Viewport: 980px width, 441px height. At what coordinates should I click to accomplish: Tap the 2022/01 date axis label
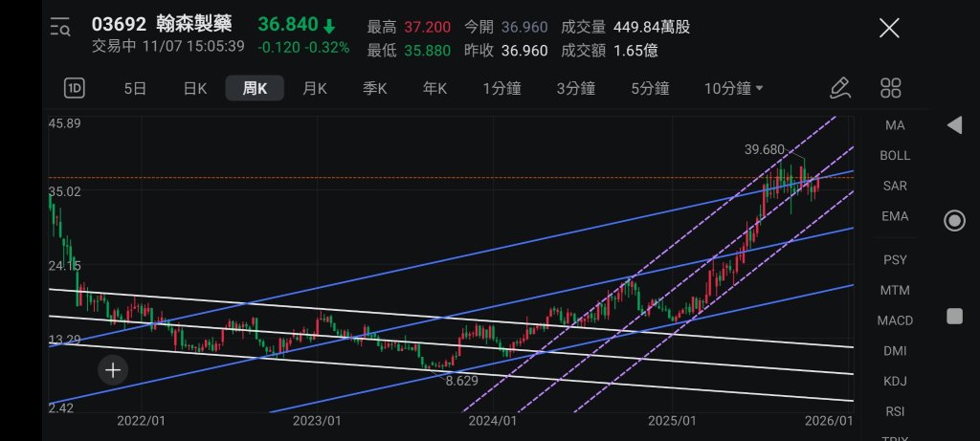pyautogui.click(x=142, y=421)
